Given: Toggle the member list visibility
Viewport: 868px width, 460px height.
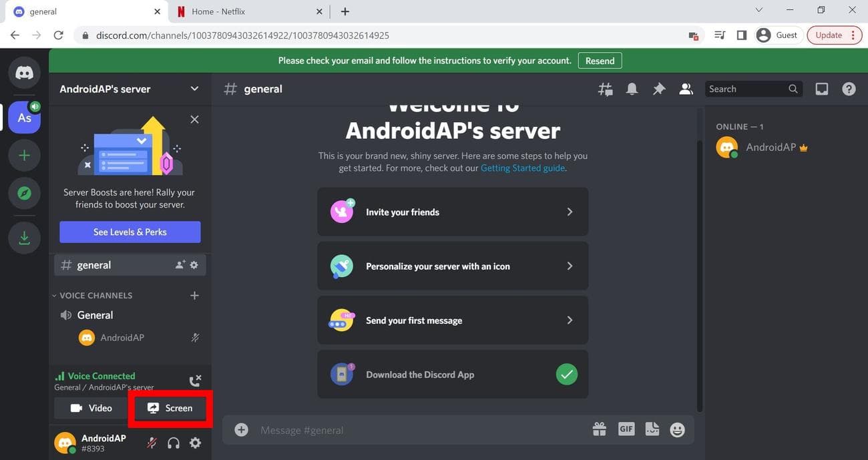Looking at the screenshot, I should click(685, 88).
